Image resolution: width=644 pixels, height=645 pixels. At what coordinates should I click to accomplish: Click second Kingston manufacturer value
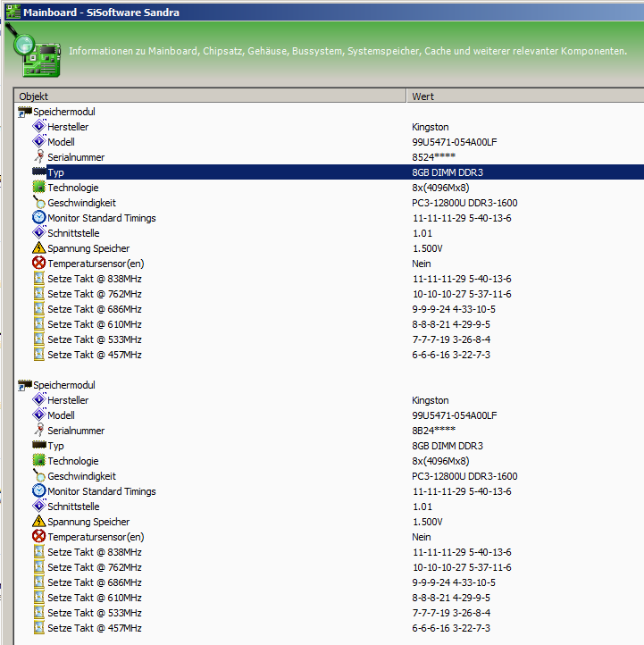[431, 400]
